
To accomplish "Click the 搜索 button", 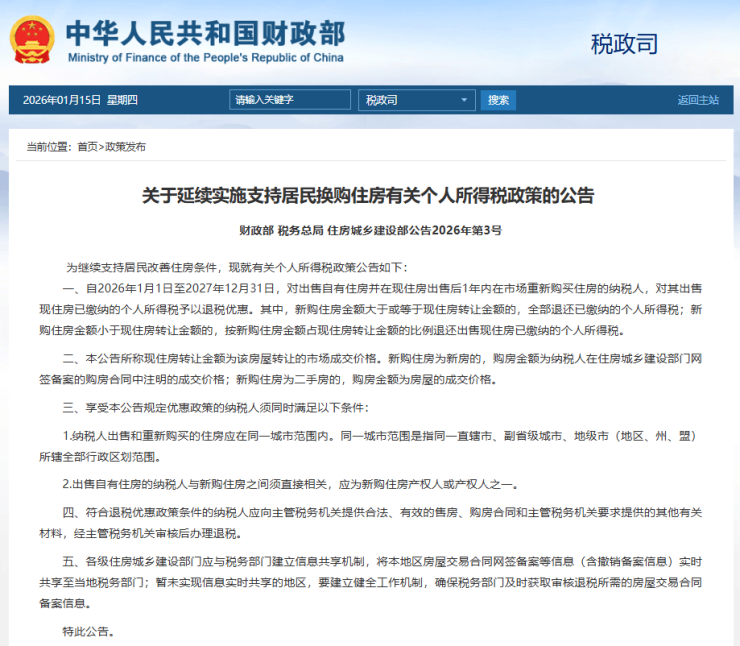I will click(x=498, y=100).
